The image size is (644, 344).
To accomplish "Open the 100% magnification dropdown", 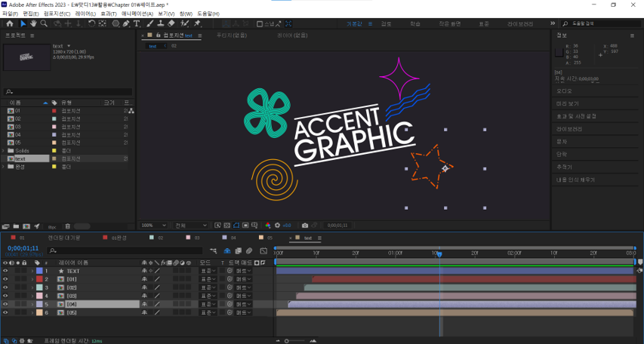I will tap(153, 226).
